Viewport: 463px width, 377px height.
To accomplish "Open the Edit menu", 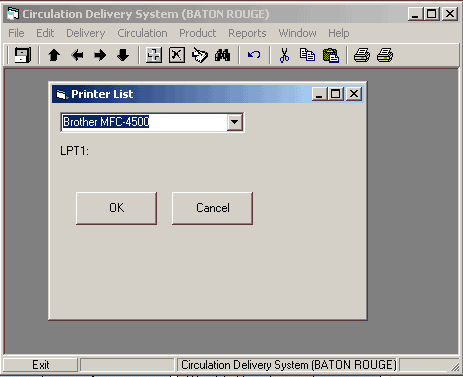I will (45, 33).
